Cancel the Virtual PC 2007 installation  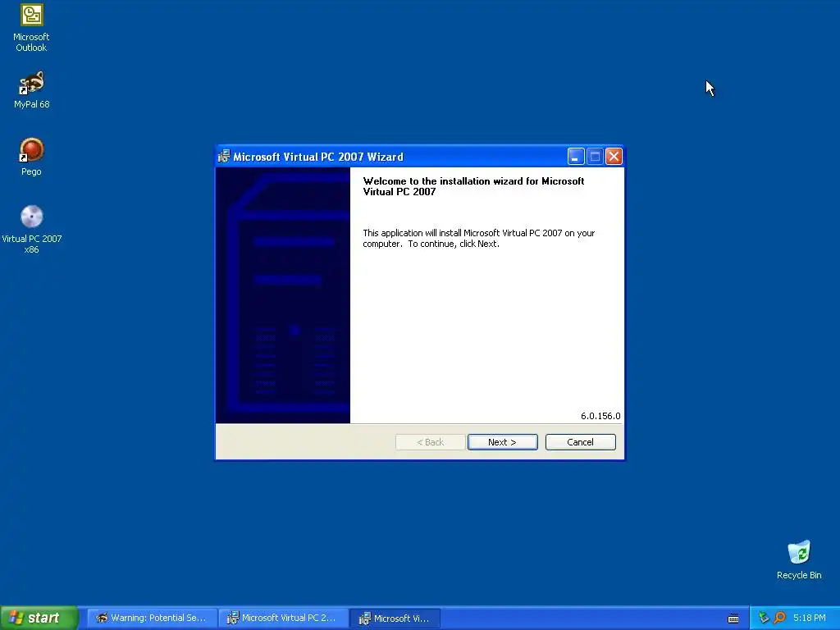(580, 442)
